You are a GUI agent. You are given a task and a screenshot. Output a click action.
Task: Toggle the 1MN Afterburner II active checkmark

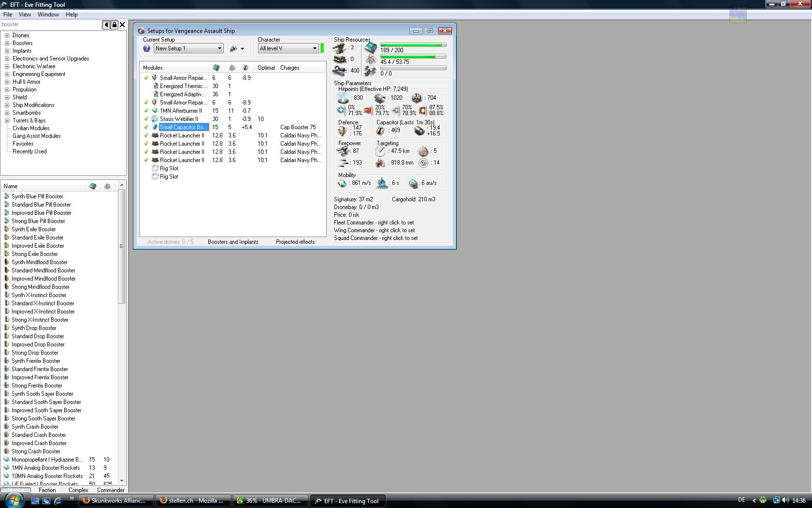point(146,110)
